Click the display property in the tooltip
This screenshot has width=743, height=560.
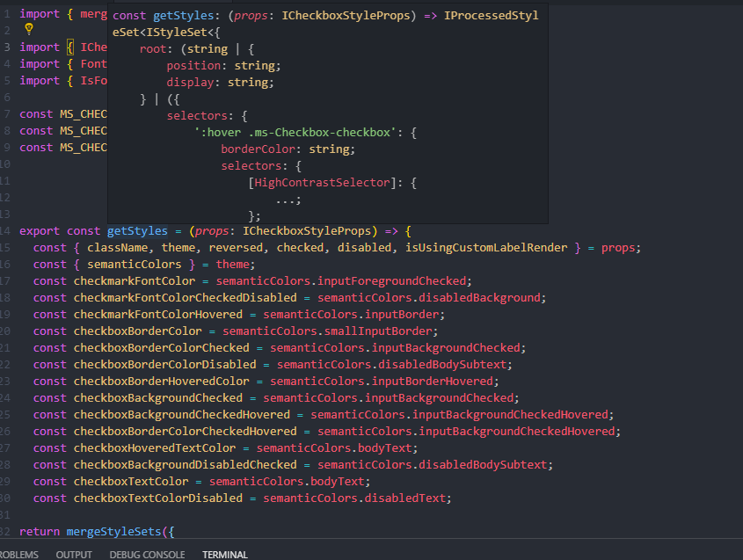[x=190, y=83]
